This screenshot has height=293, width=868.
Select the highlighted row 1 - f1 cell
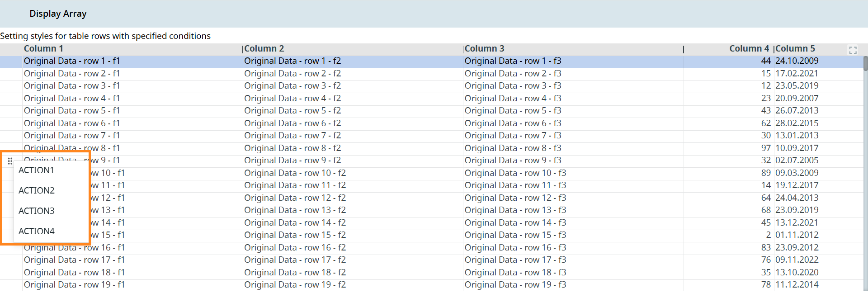coord(72,61)
